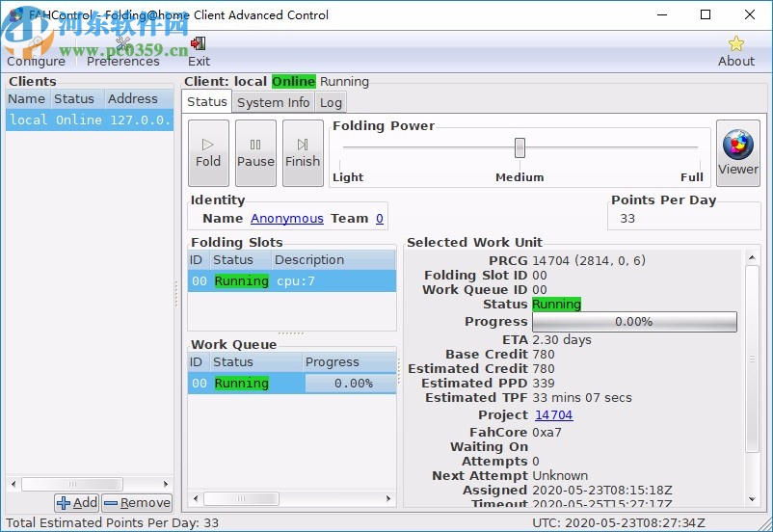The width and height of the screenshot is (773, 532).
Task: Open the protein Viewer
Action: click(x=738, y=153)
